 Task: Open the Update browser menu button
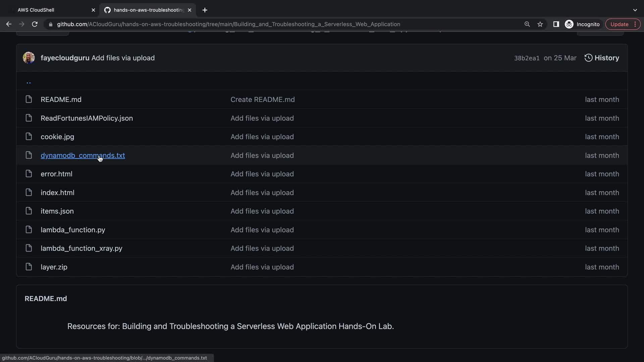point(623,24)
